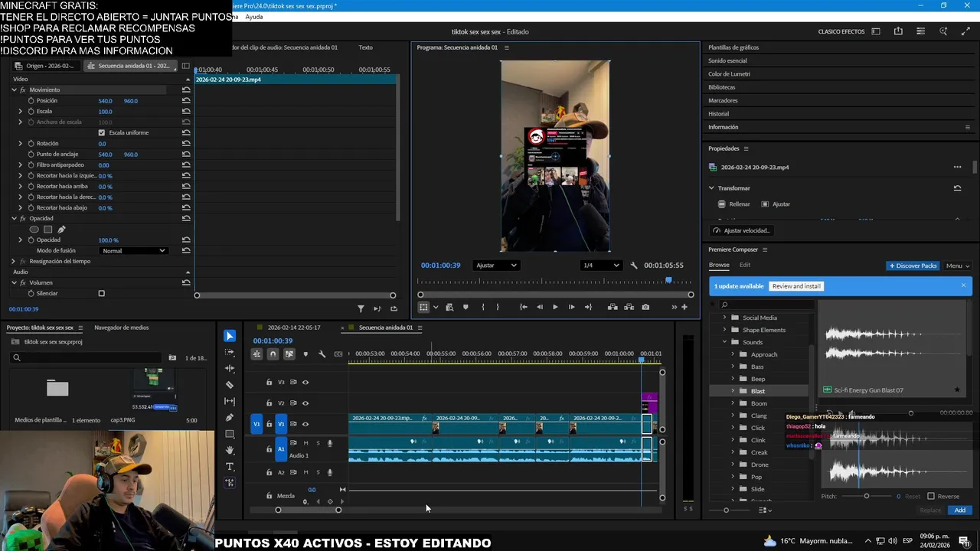The width and height of the screenshot is (980, 551).
Task: Select the Razor tool
Action: (230, 385)
